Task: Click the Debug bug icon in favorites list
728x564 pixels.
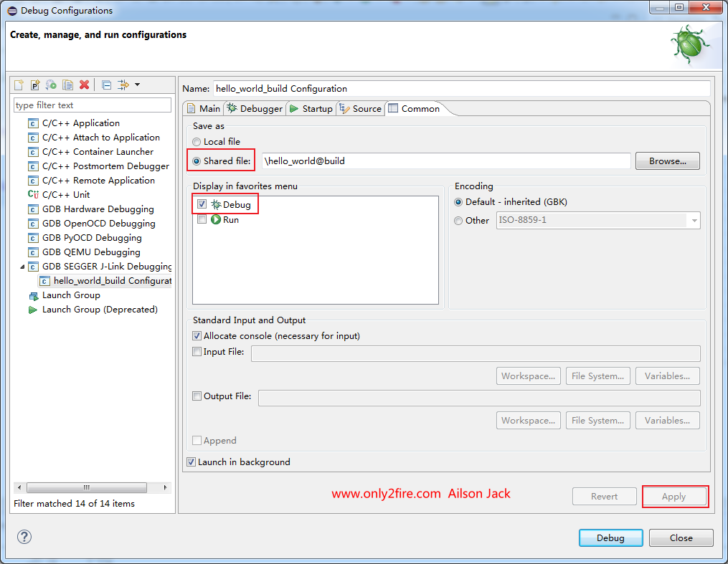Action: pos(216,204)
